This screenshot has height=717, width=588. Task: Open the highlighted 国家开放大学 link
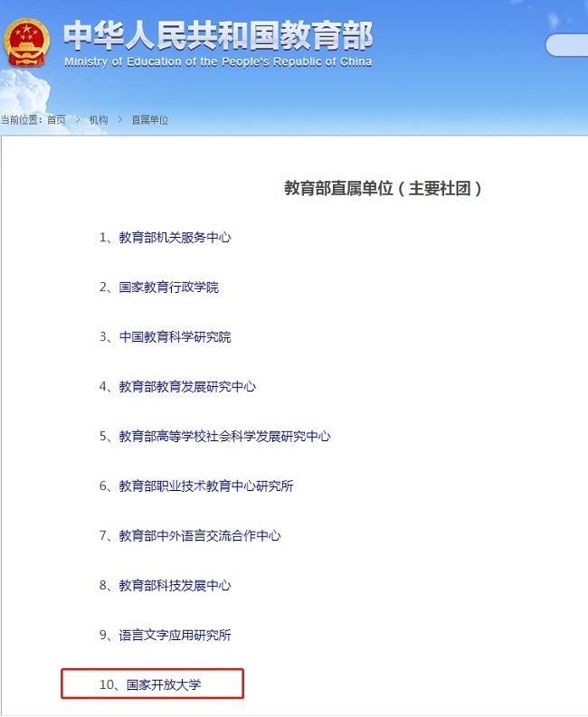click(164, 684)
